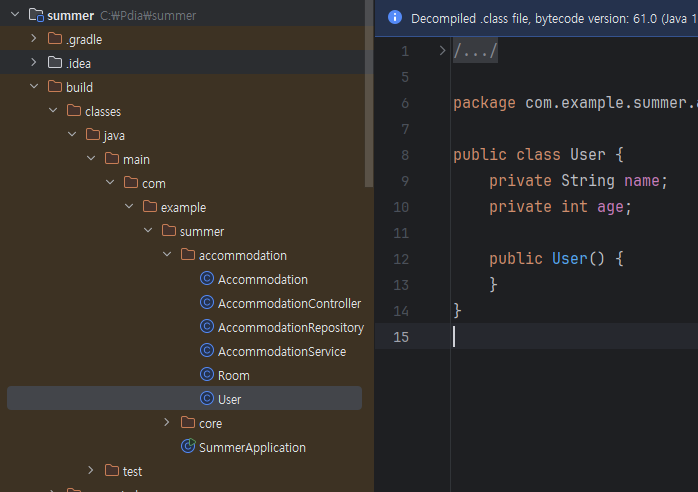Click the build folder icon
The image size is (698, 492).
(55, 86)
